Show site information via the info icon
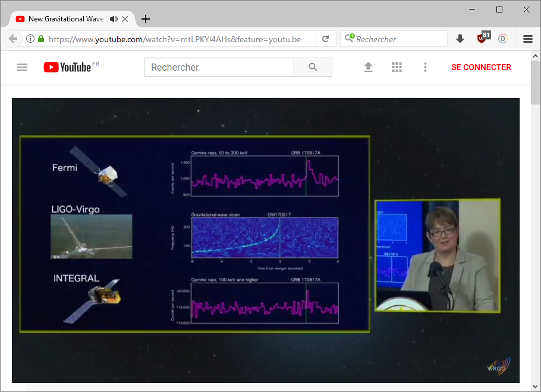The width and height of the screenshot is (541, 392). pos(30,39)
